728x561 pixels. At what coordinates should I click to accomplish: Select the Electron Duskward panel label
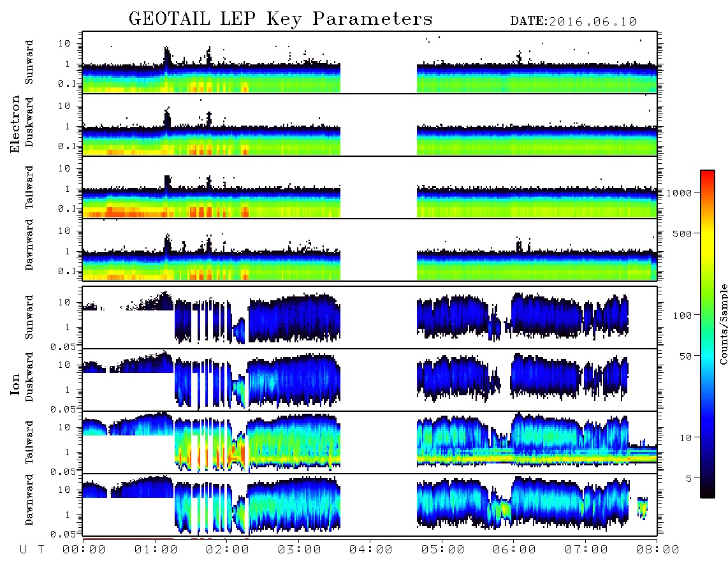[29, 122]
